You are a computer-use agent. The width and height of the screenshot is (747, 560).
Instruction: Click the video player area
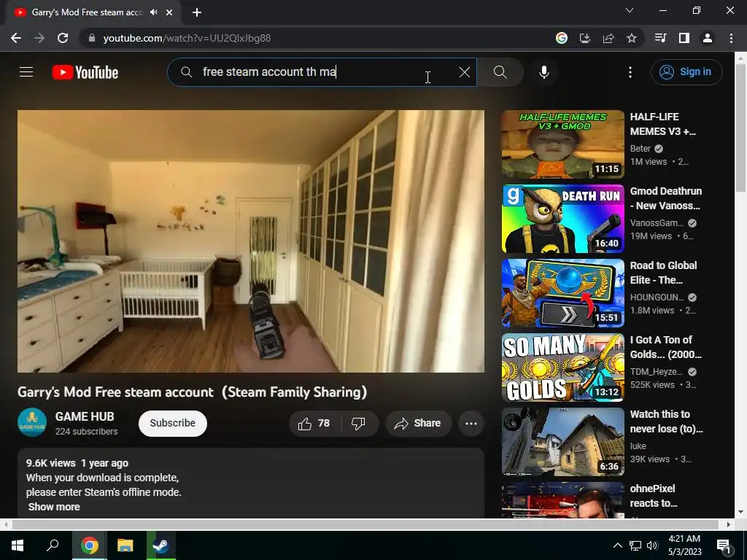pos(251,241)
